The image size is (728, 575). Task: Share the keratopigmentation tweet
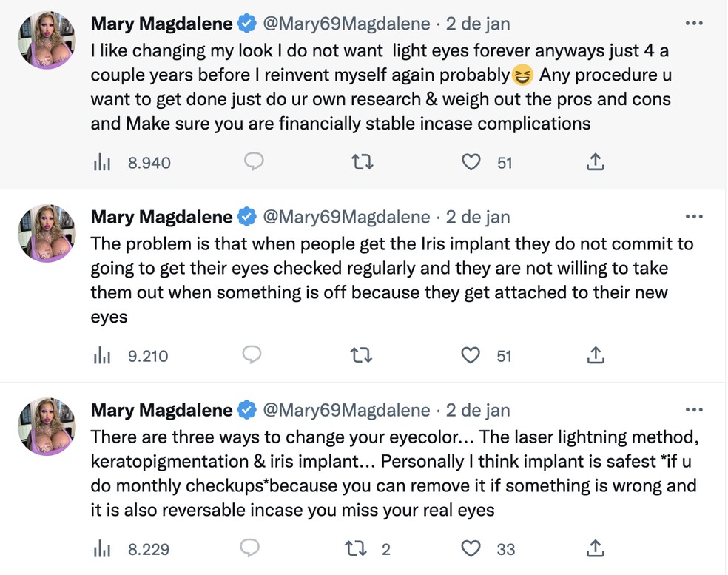point(596,549)
